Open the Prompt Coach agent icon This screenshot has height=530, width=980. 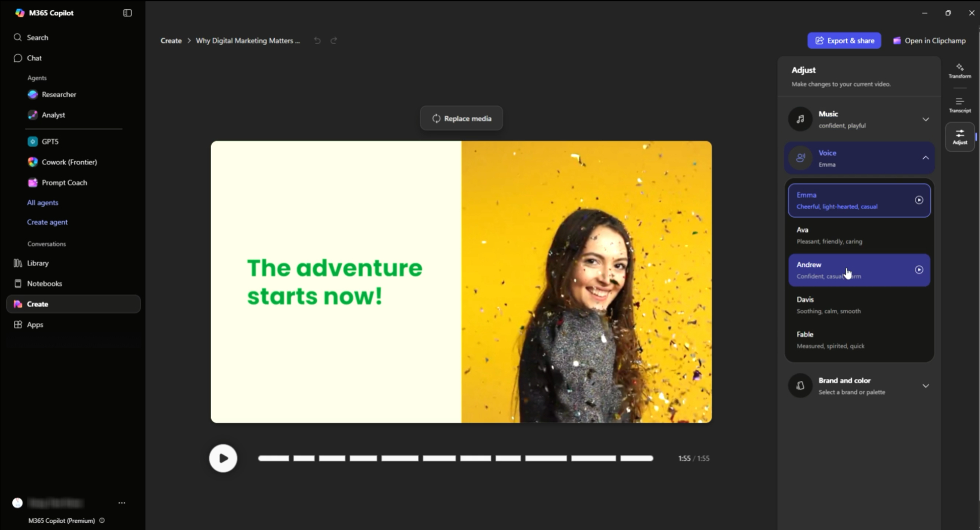(33, 182)
